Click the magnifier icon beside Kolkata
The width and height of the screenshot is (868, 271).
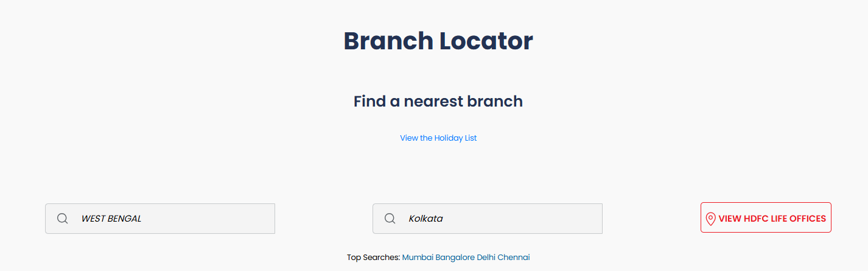click(390, 219)
